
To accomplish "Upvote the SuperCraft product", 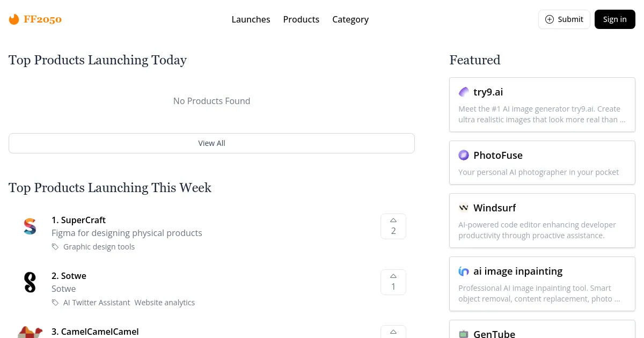I will [x=393, y=226].
